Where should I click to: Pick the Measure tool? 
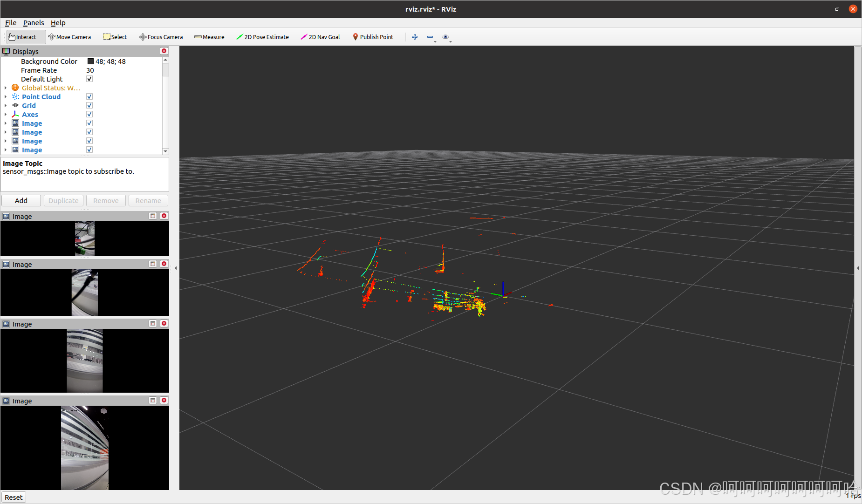coord(209,37)
